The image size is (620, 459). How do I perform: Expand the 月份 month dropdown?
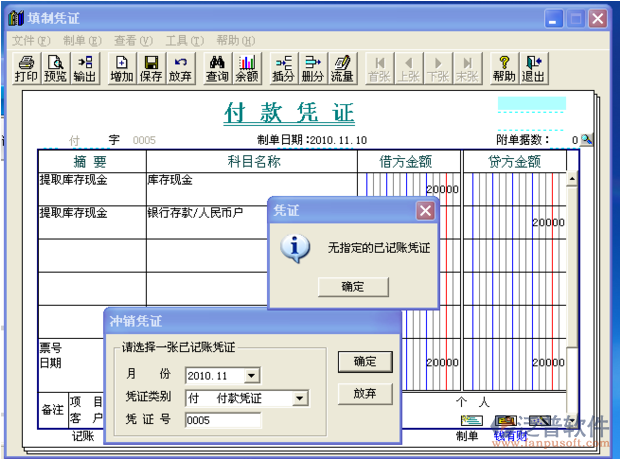click(251, 376)
